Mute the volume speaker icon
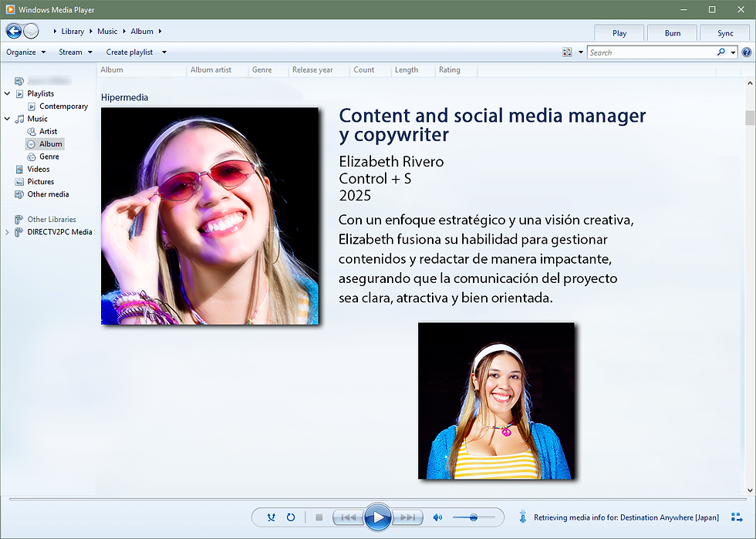 tap(437, 517)
